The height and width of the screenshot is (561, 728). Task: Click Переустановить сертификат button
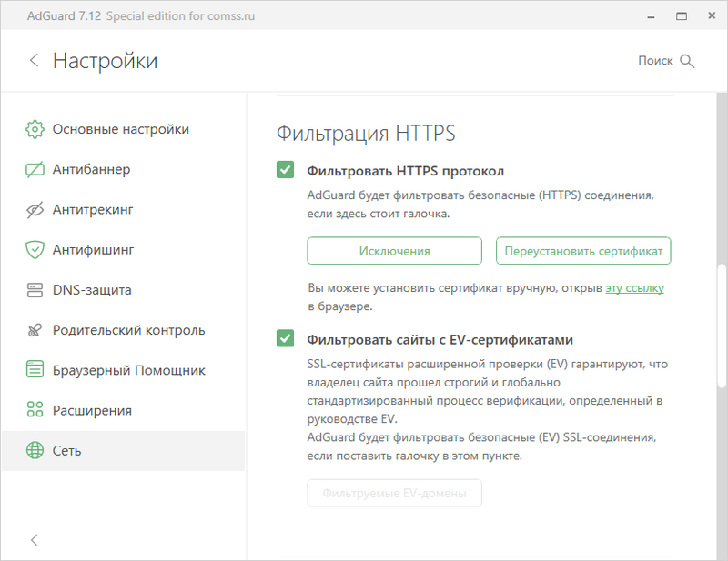pyautogui.click(x=583, y=251)
